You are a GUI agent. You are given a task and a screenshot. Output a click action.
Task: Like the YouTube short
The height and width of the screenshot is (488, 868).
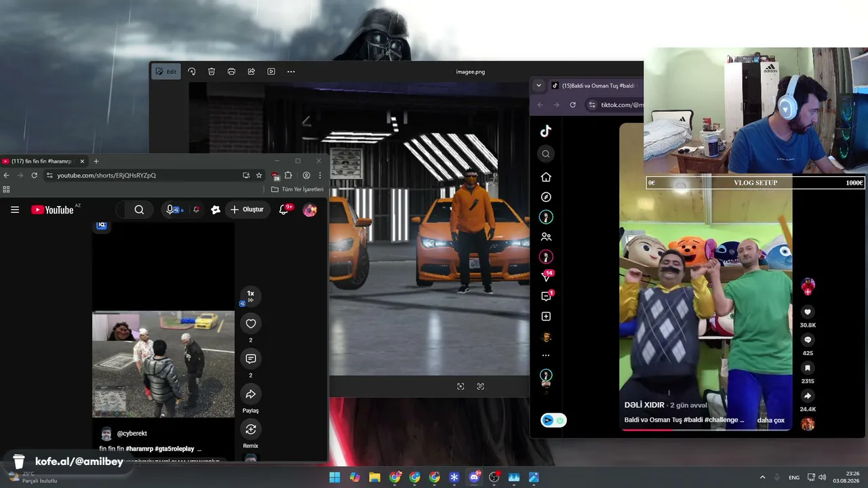pos(251,324)
